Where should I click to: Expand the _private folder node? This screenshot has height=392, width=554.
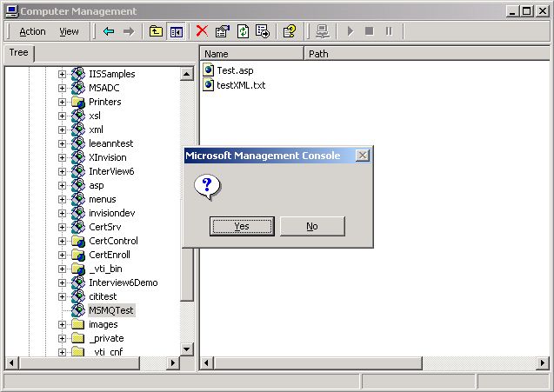point(62,339)
